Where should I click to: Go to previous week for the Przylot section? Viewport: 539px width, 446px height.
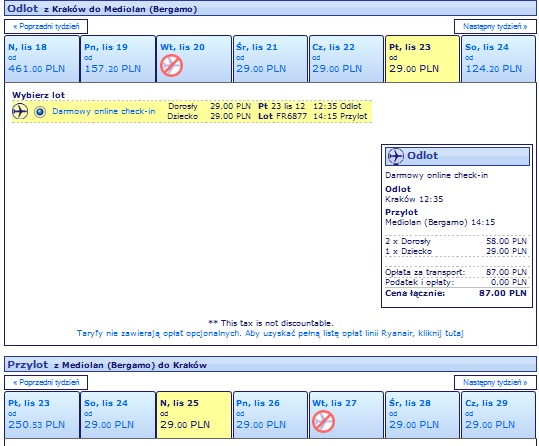[46, 382]
